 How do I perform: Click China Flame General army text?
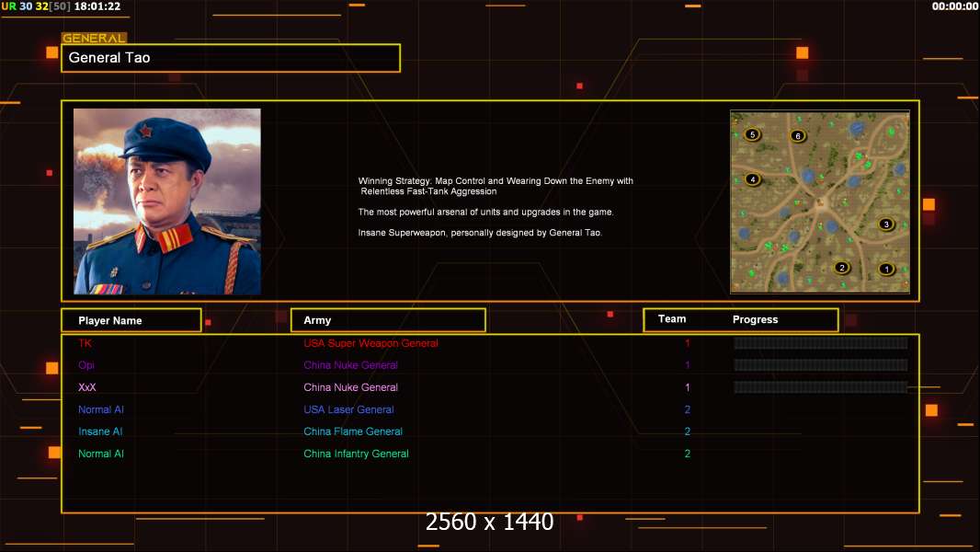tap(353, 431)
